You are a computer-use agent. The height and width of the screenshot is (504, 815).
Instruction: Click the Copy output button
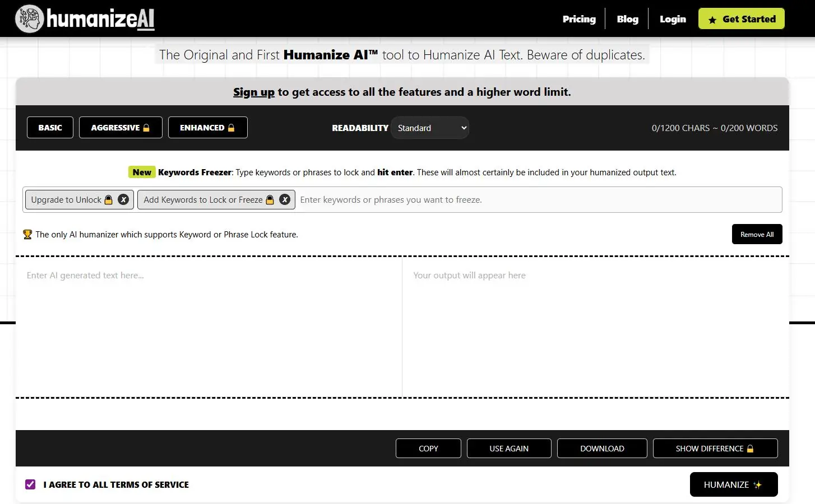428,449
